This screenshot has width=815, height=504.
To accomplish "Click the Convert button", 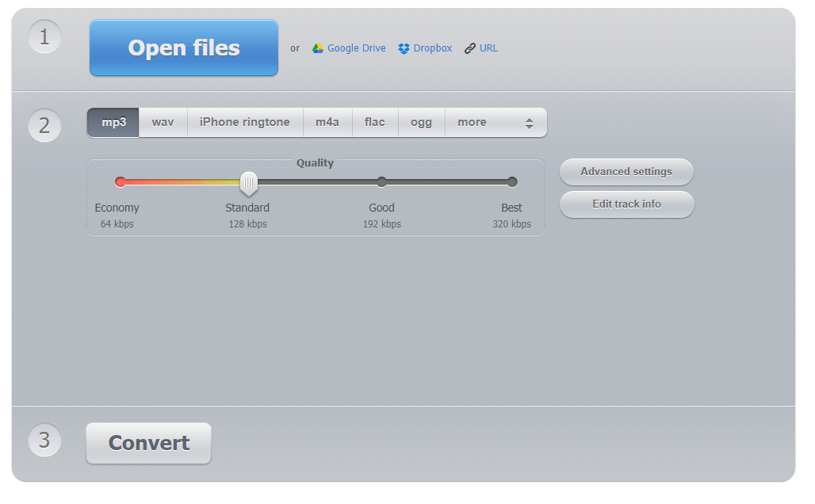I will click(149, 443).
